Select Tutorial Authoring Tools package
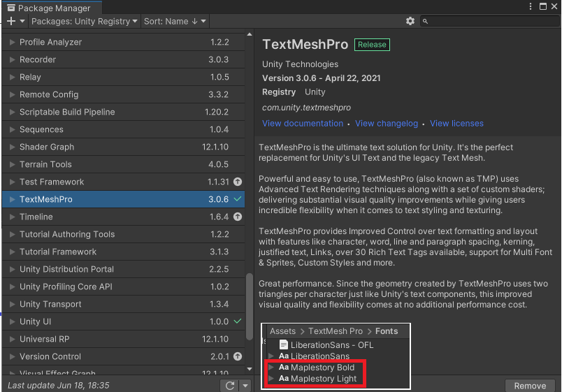The image size is (562, 392). pyautogui.click(x=123, y=234)
